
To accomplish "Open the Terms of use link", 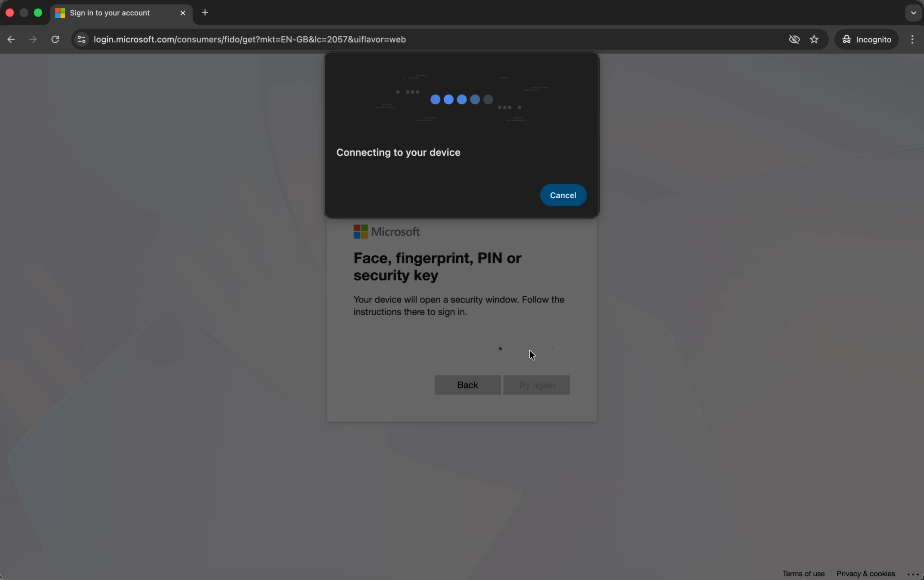I will tap(803, 573).
